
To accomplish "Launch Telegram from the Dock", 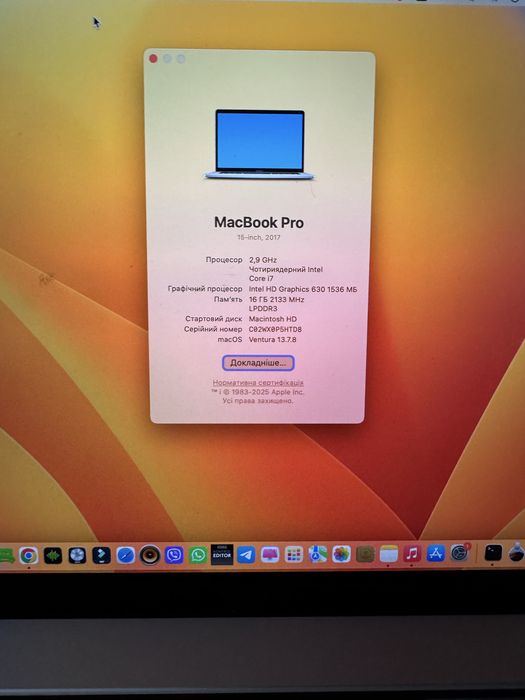I will (246, 555).
